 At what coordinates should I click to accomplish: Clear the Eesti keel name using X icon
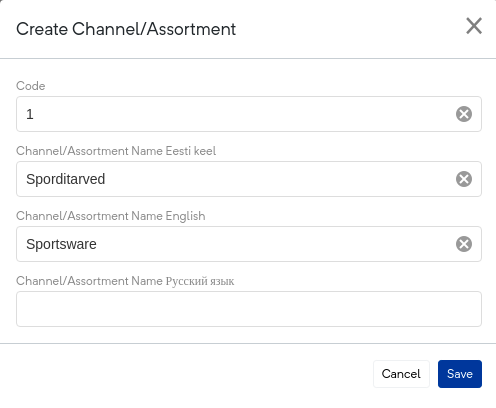pos(464,179)
